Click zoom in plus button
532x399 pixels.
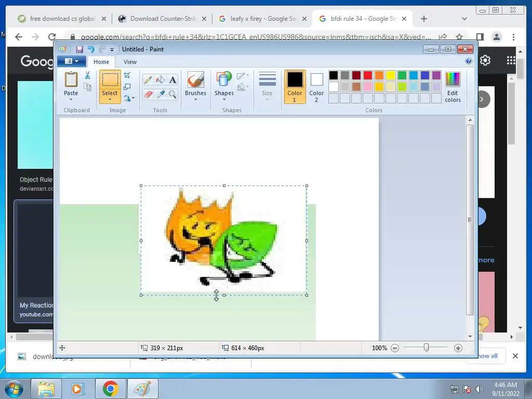click(x=458, y=348)
